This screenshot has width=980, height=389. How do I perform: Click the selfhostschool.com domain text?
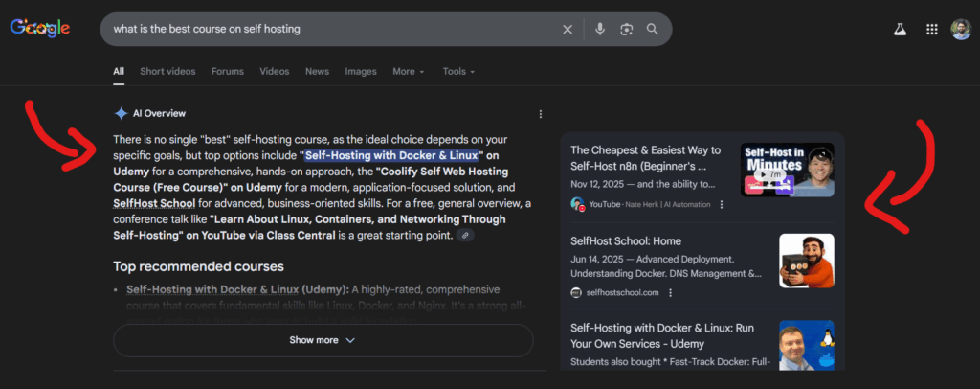pos(623,292)
